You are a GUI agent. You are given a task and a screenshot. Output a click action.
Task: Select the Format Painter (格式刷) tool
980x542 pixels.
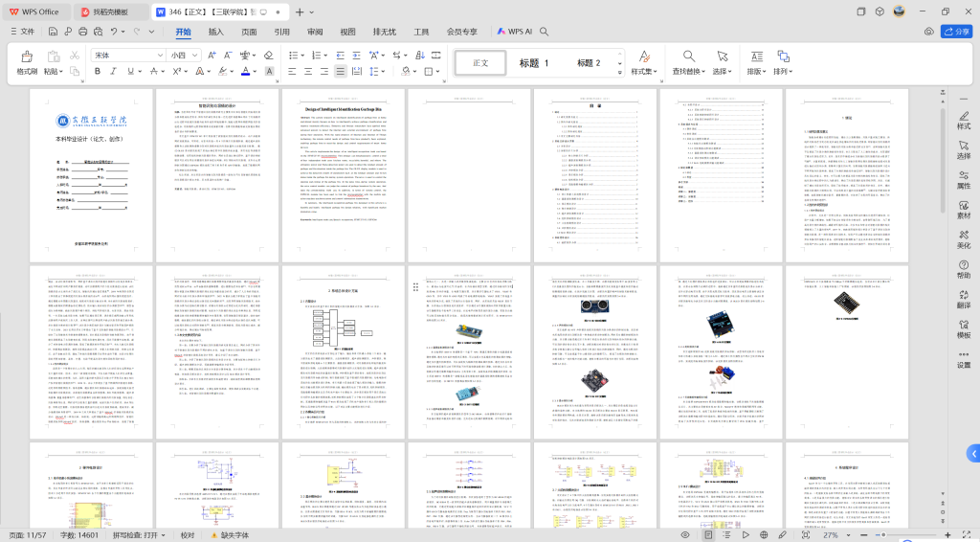coord(27,63)
